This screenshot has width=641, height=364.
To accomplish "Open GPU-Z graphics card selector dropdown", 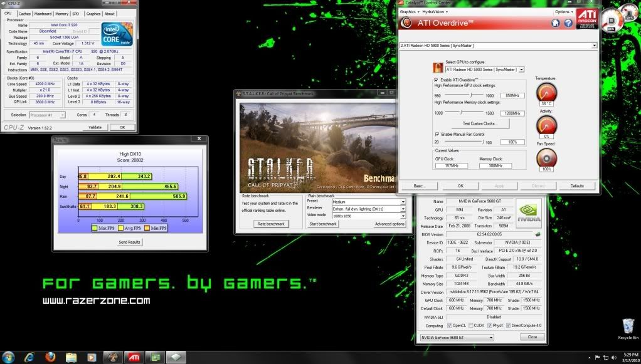I will pyautogui.click(x=457, y=338).
